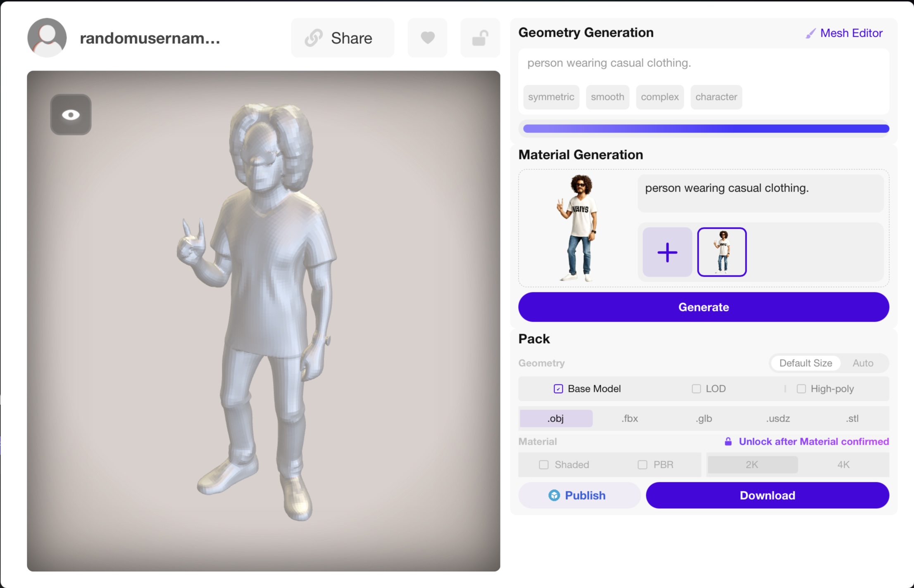This screenshot has height=588, width=914.
Task: Click the user profile avatar icon
Action: click(x=47, y=38)
